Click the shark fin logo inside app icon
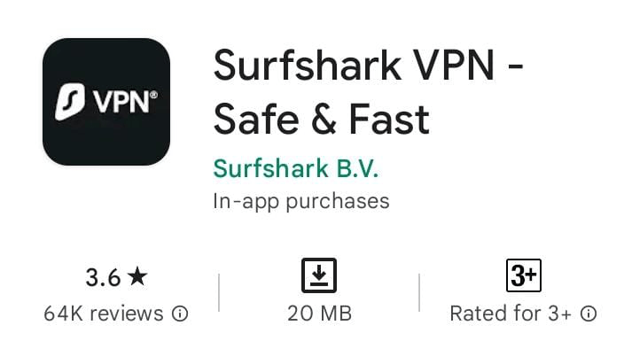624x364 pixels. (x=70, y=102)
